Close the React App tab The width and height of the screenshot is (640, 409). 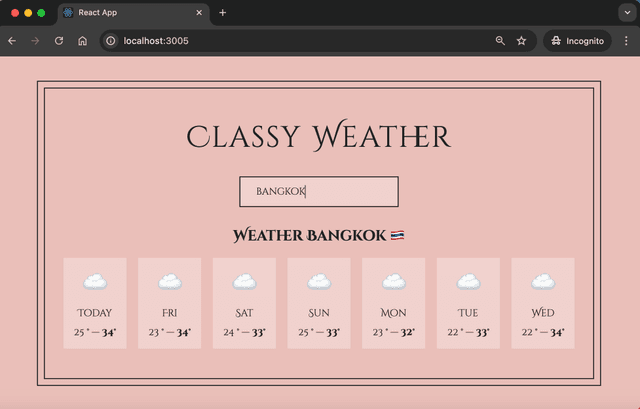199,13
